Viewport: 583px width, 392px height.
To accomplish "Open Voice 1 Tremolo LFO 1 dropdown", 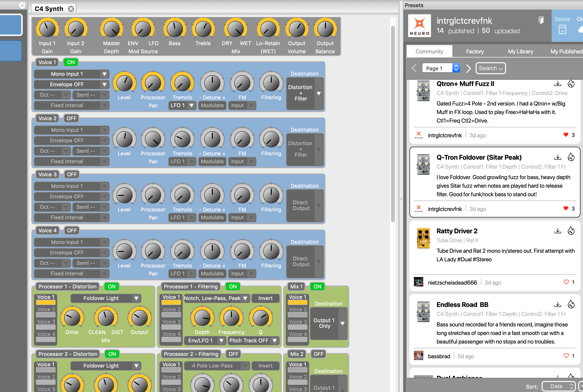I will coord(182,105).
